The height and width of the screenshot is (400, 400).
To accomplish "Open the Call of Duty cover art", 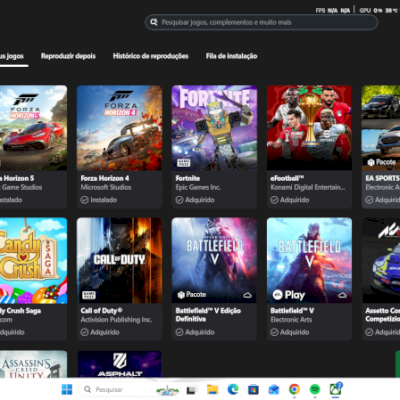I will coord(119,260).
